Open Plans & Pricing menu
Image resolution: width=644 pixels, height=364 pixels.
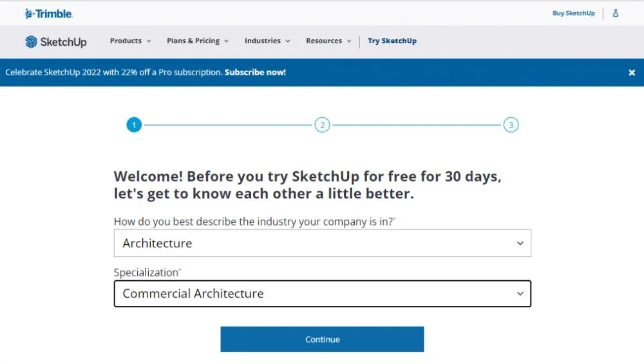197,41
